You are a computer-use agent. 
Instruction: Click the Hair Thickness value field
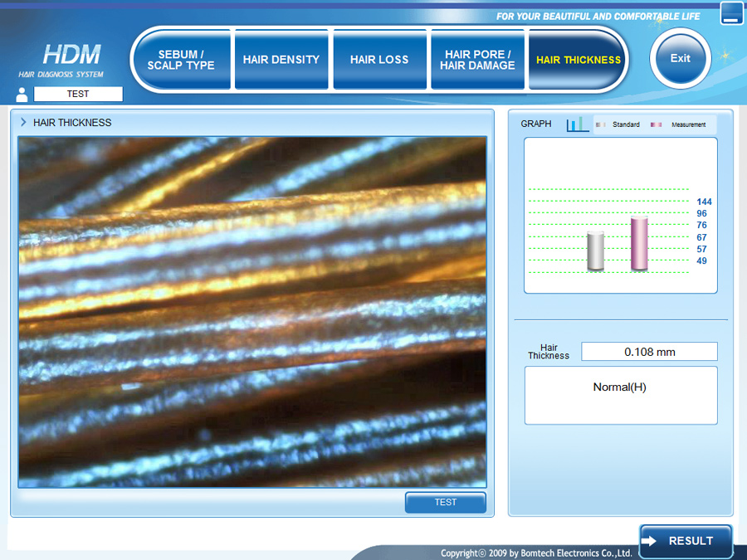click(649, 352)
